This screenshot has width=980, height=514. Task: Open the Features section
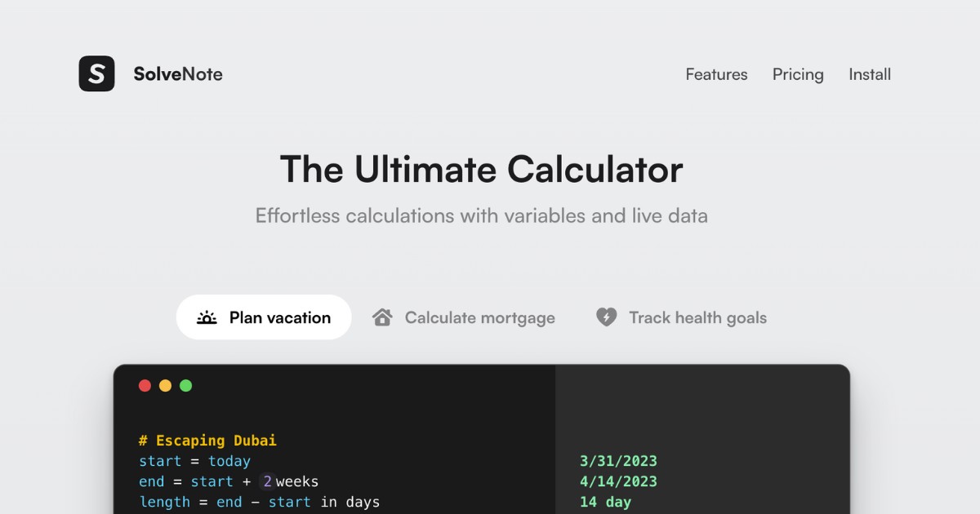point(716,74)
